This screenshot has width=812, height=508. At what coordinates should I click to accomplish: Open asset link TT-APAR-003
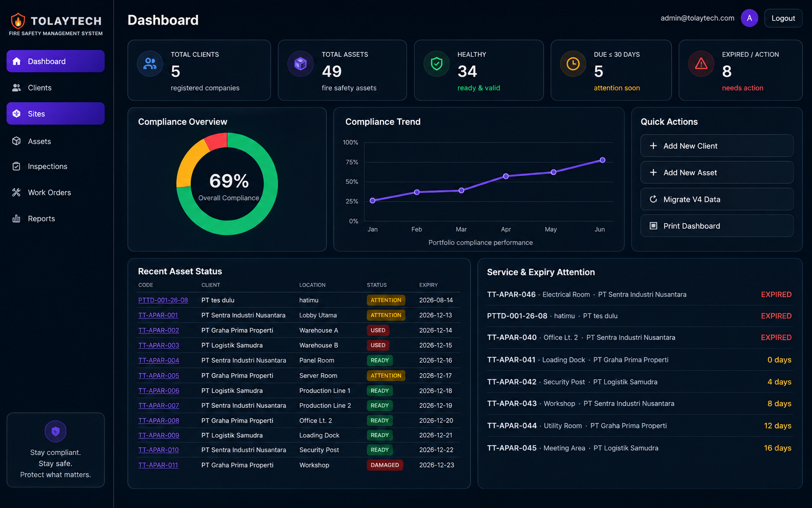pos(159,345)
